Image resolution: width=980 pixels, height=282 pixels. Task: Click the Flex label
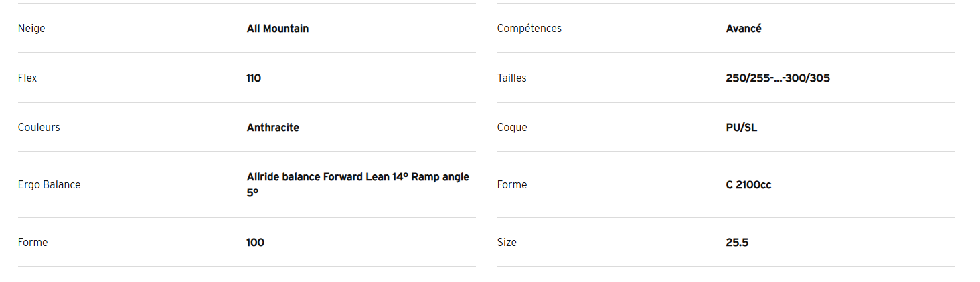(27, 78)
